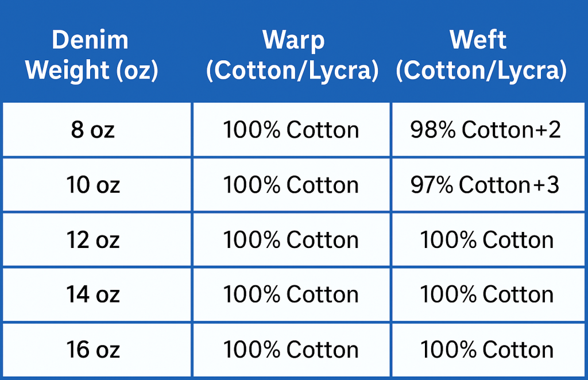Image resolution: width=588 pixels, height=380 pixels.
Task: Select the "Warp" column header word
Action: (x=293, y=40)
